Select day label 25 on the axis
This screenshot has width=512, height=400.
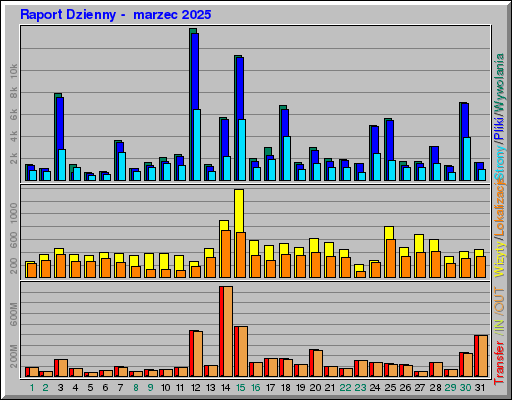click(x=390, y=388)
